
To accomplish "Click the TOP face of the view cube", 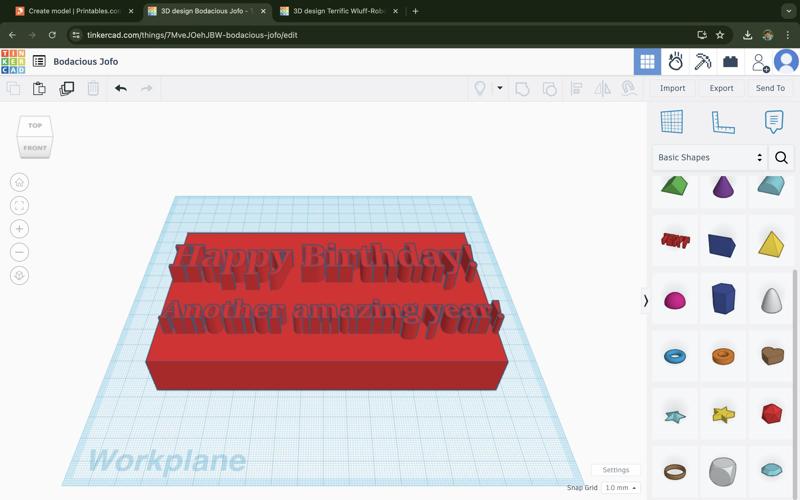I will 35,126.
